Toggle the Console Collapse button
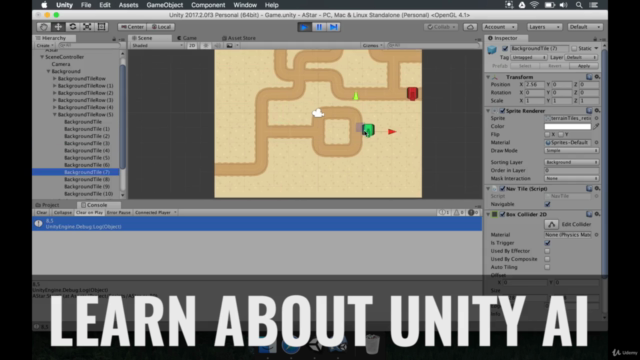 coord(62,213)
